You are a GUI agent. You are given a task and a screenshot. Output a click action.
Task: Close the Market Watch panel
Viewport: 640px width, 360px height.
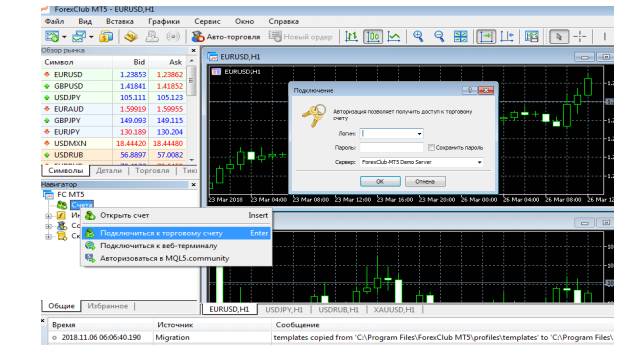(193, 51)
